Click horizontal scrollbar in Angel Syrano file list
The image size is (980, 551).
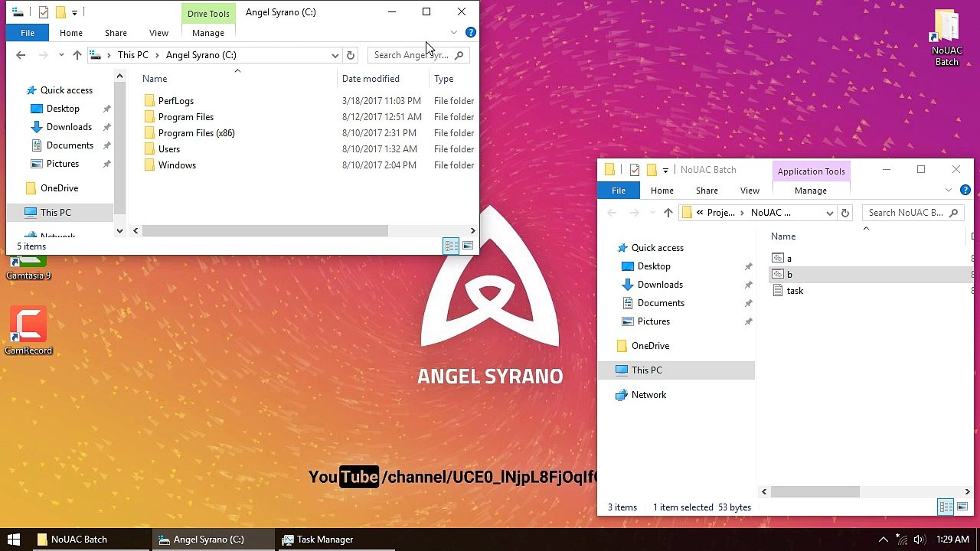click(x=265, y=230)
